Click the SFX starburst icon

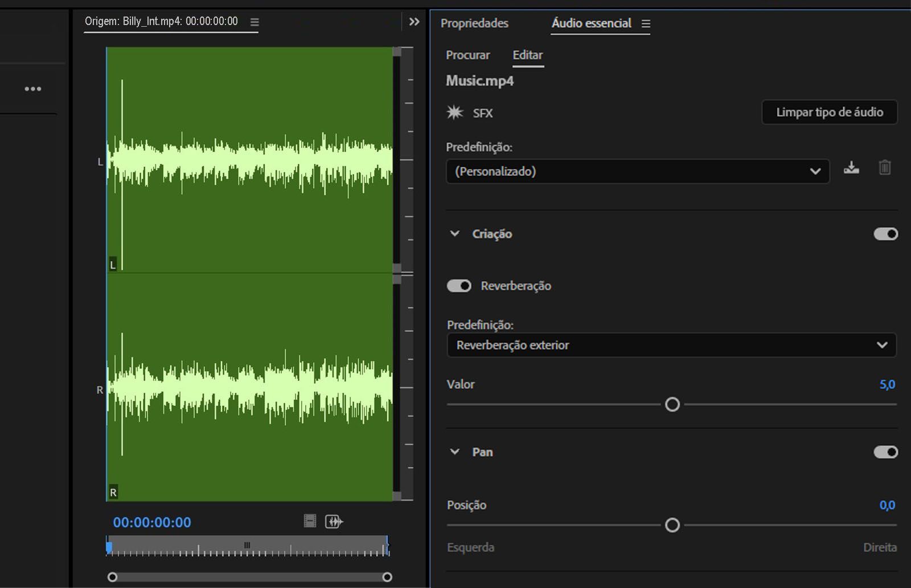[454, 112]
